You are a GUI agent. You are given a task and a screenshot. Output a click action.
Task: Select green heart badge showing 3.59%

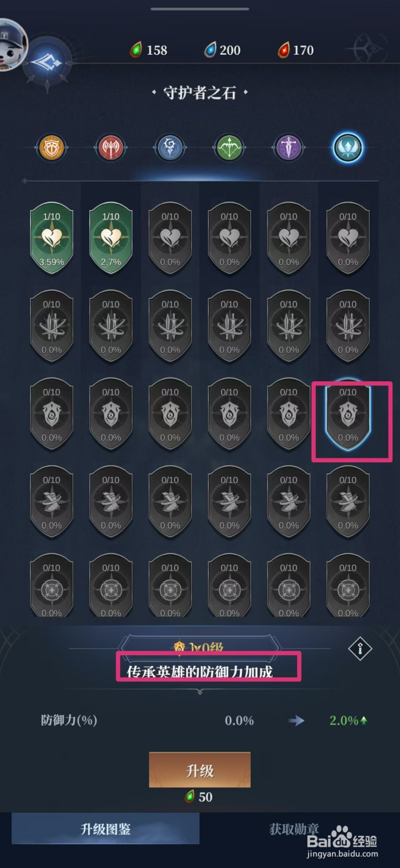52,238
